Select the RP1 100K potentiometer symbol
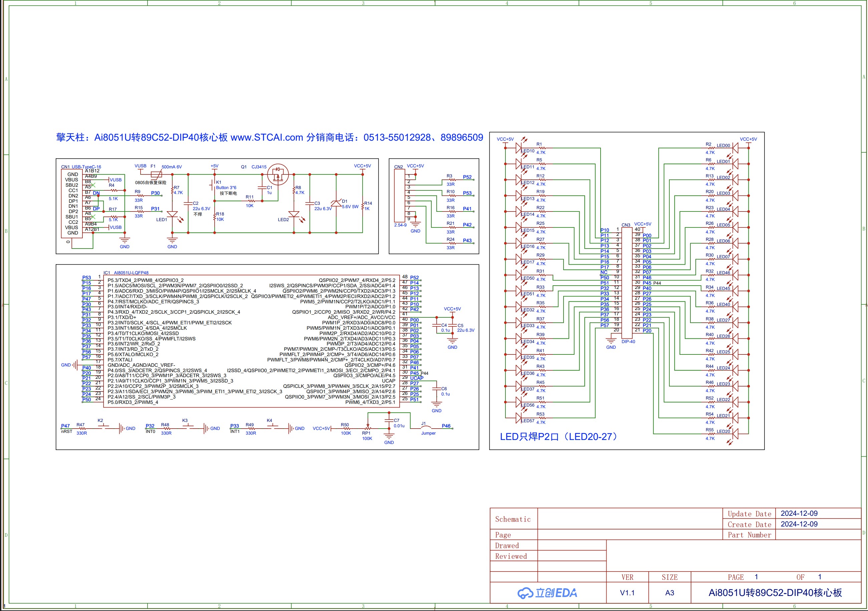 pyautogui.click(x=368, y=428)
